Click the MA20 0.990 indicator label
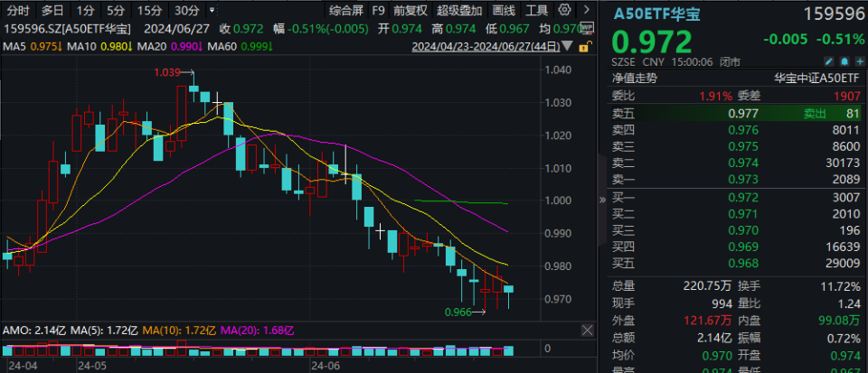The height and width of the screenshot is (373, 868). pos(170,46)
